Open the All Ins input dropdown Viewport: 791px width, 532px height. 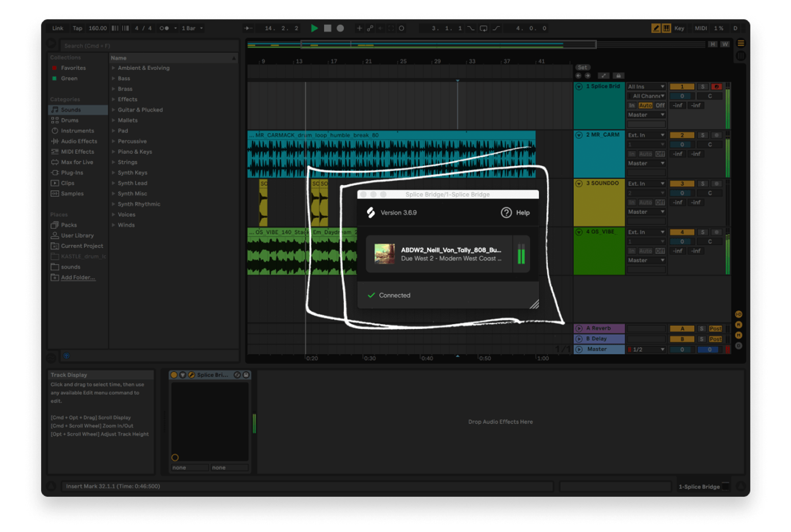646,87
